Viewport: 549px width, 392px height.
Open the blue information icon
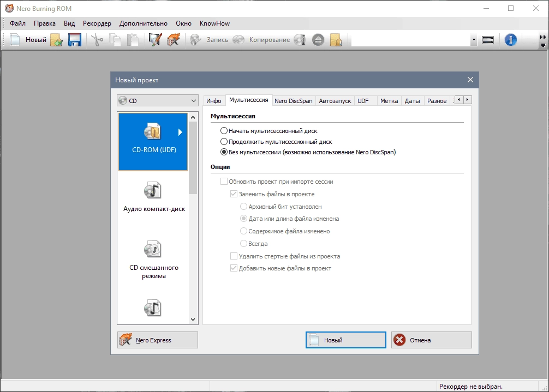(x=510, y=40)
